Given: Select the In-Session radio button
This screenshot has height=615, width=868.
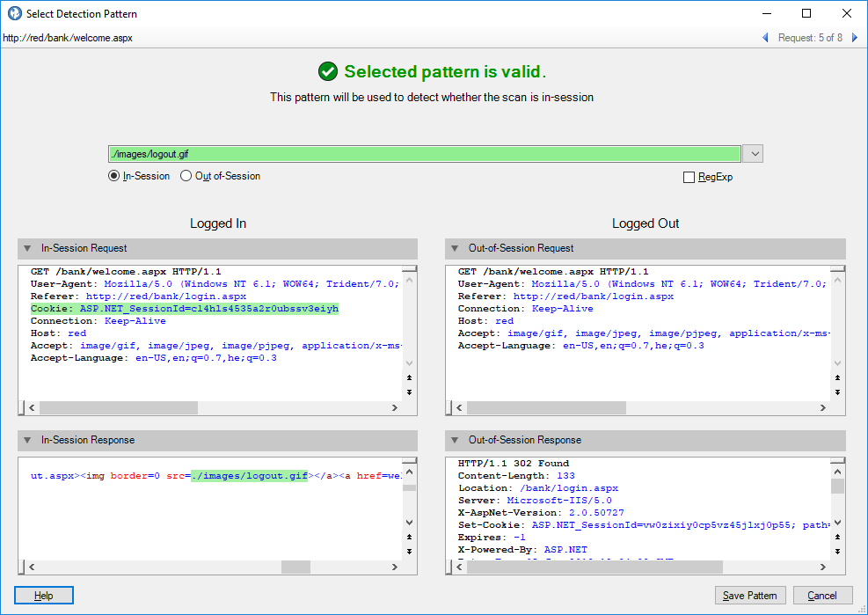Looking at the screenshot, I should pos(113,175).
